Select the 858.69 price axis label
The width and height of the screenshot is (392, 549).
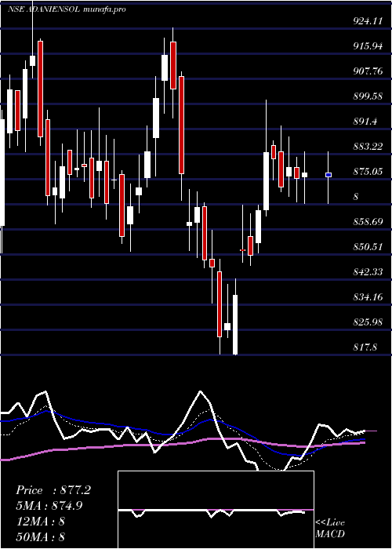click(368, 222)
